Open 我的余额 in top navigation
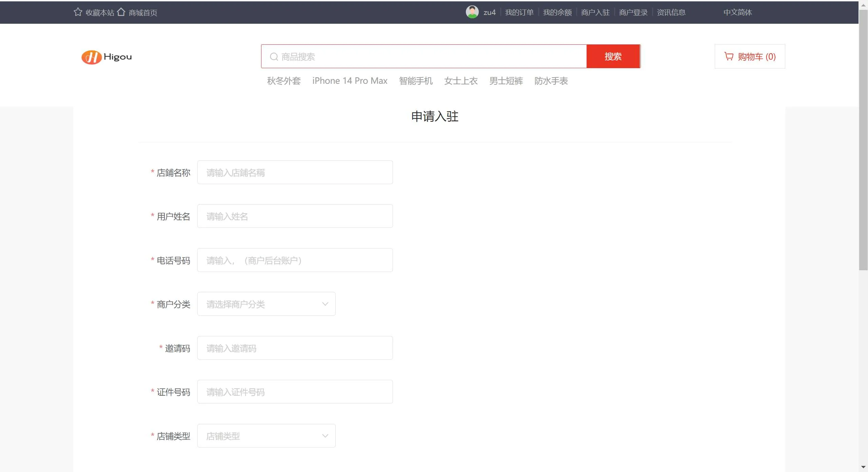This screenshot has width=868, height=472. click(557, 13)
